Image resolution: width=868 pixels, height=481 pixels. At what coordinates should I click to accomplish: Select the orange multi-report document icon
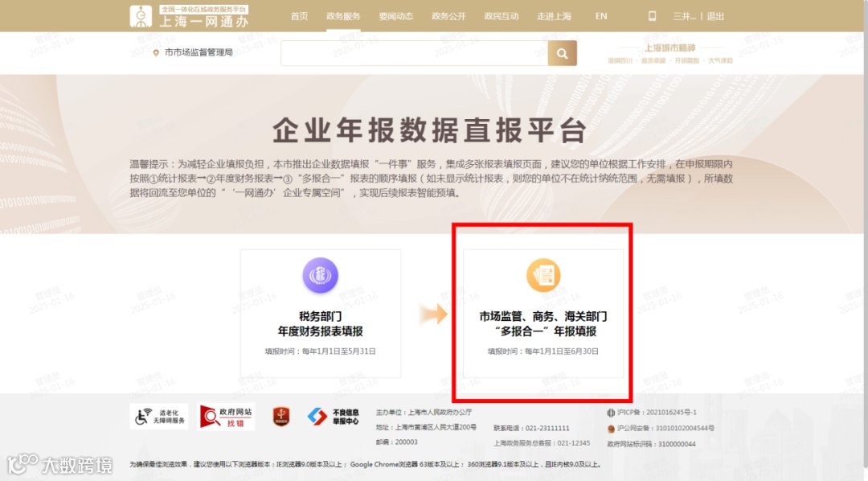[543, 275]
